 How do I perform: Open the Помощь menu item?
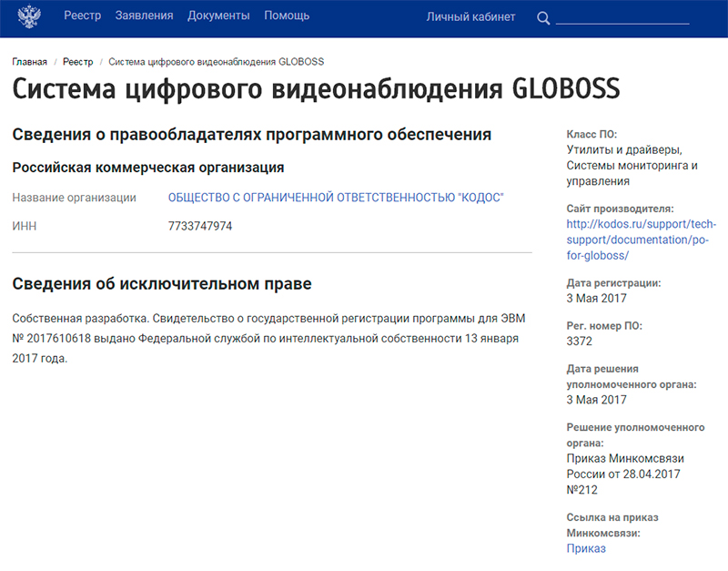click(x=287, y=15)
